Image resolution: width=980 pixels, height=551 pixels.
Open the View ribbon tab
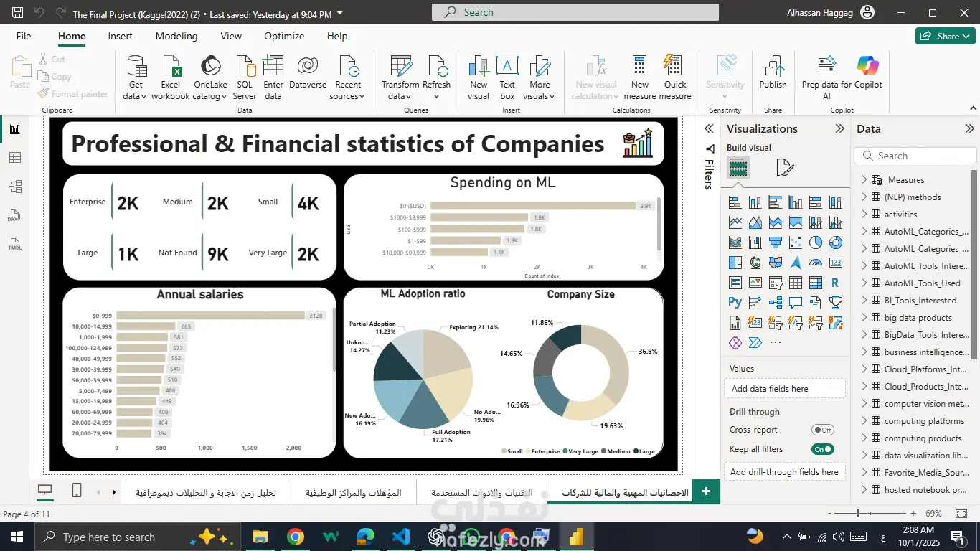tap(231, 36)
